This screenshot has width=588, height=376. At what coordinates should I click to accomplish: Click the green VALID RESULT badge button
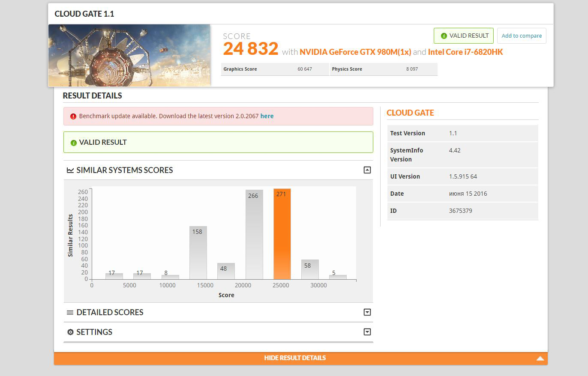point(464,36)
